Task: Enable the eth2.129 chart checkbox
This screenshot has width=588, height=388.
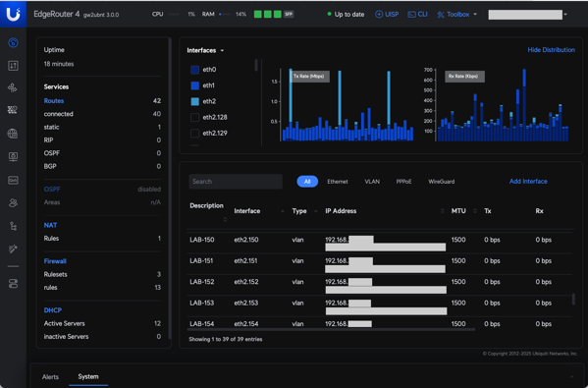Action: click(x=195, y=133)
